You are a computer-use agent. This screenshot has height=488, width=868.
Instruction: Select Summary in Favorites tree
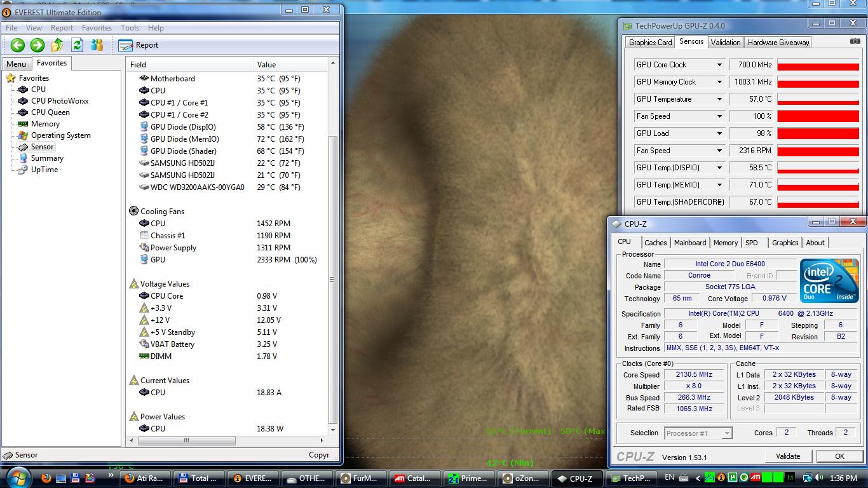coord(41,158)
